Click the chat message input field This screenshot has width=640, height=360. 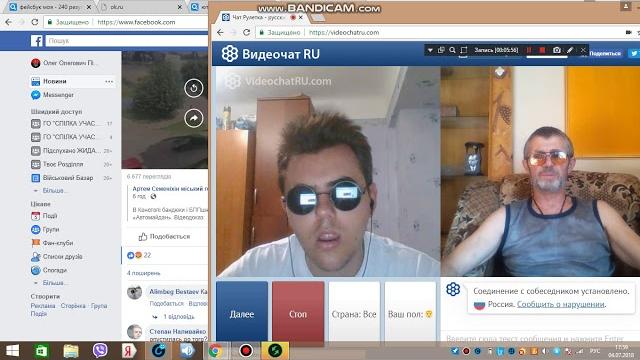(540, 338)
